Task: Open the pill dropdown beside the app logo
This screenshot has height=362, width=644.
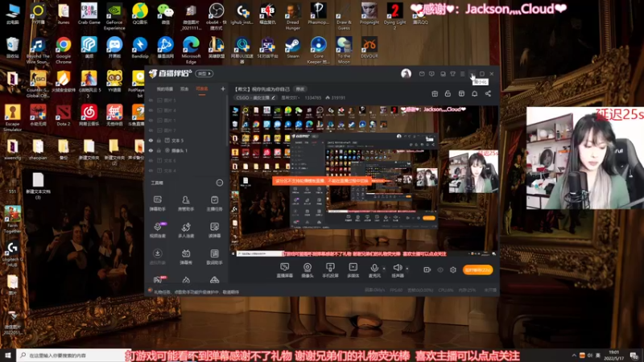Action: pos(204,73)
